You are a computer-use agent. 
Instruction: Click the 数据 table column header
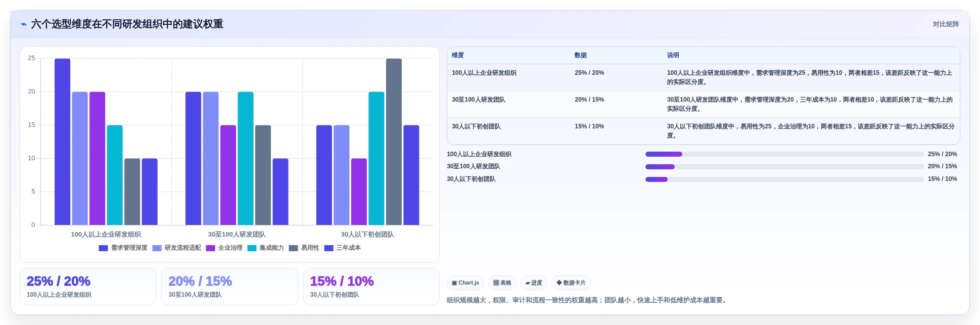click(581, 56)
